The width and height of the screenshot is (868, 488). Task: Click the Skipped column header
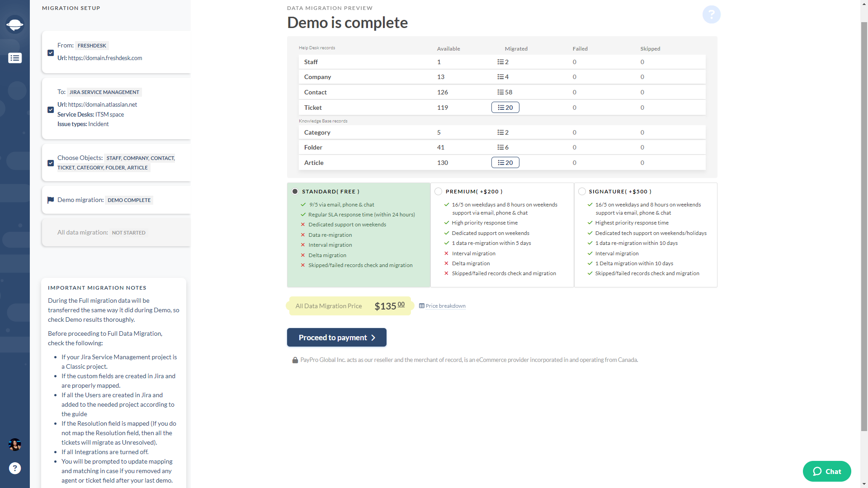[x=650, y=49]
